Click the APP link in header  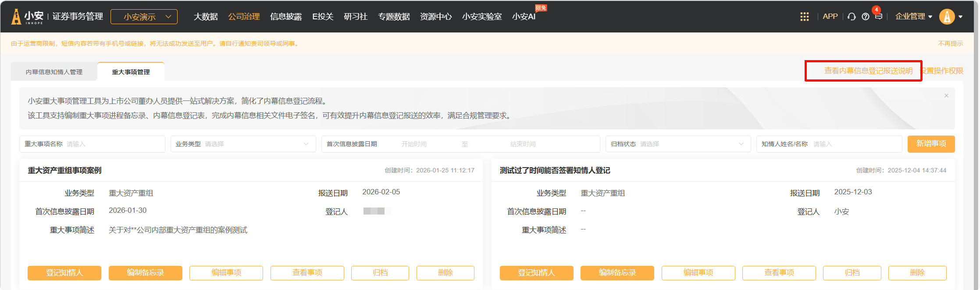click(x=830, y=17)
